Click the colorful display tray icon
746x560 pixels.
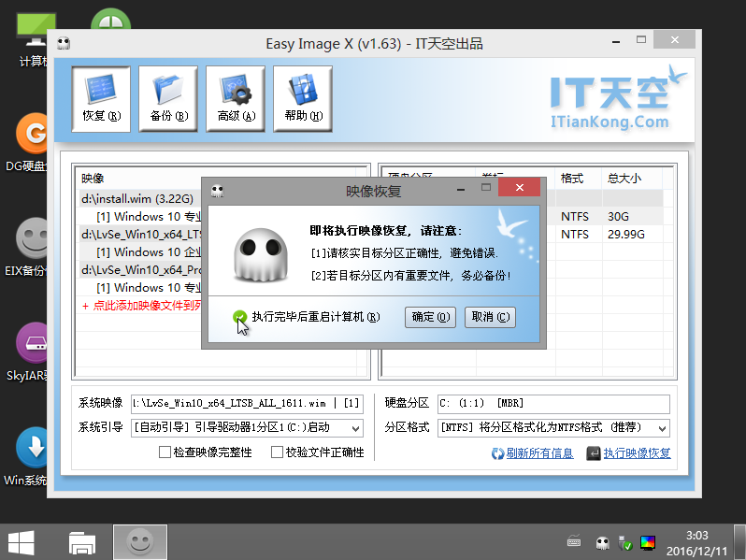648,542
